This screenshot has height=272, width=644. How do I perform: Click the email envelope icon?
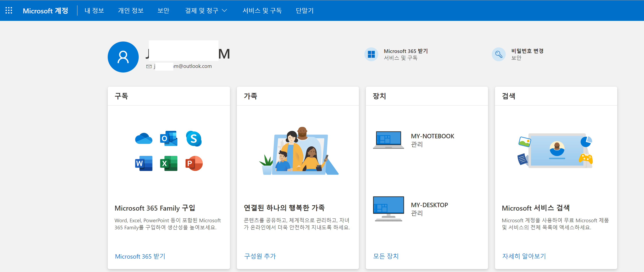(149, 66)
